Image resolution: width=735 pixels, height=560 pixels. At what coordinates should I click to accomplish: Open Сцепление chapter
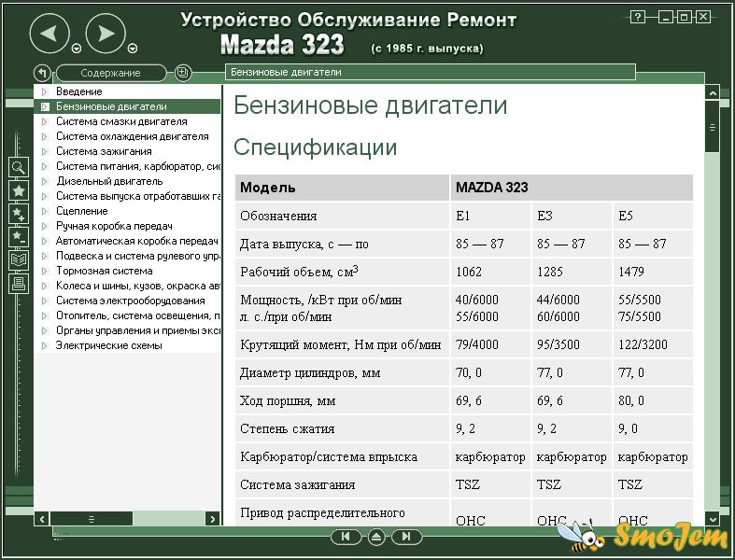coord(82,211)
